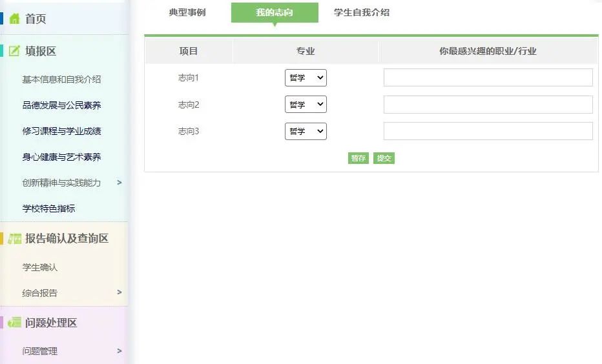Viewport: 602px width, 364px height.
Task: Click the green home icon beside 首页
Action: tap(14, 19)
